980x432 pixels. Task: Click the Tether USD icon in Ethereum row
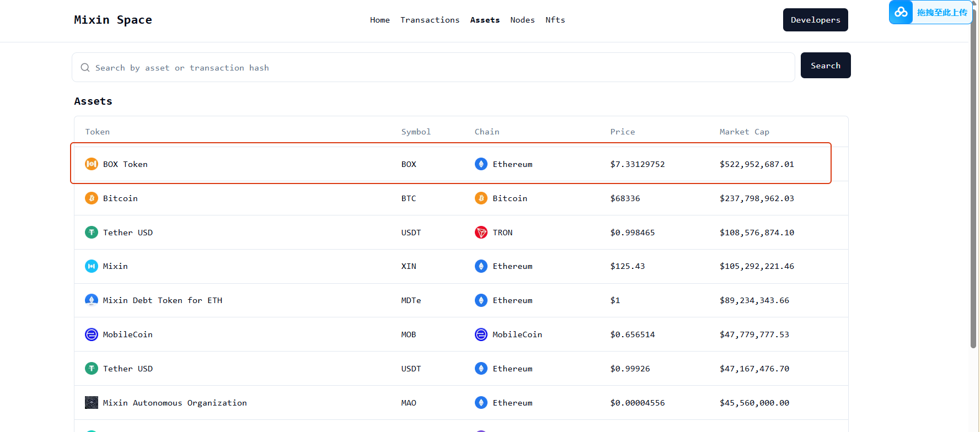[92, 368]
